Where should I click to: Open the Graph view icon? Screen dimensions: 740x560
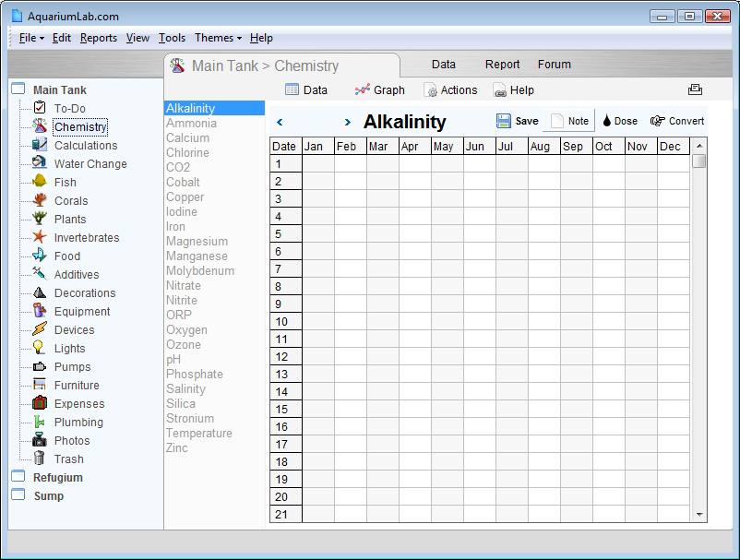pyautogui.click(x=362, y=89)
